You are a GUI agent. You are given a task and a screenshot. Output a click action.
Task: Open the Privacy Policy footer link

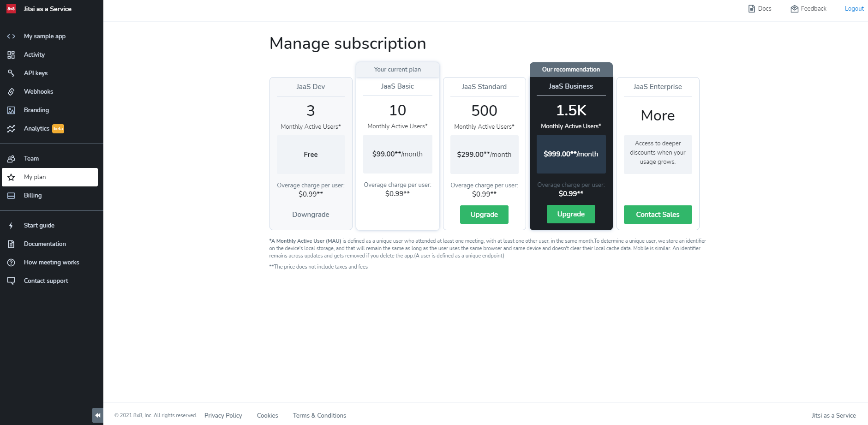point(223,415)
